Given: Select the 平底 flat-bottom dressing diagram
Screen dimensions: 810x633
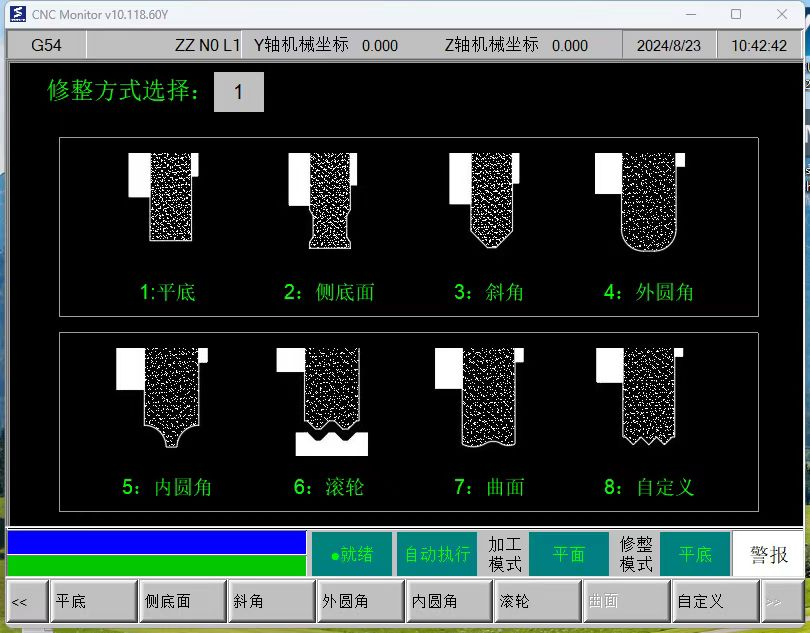Looking at the screenshot, I should pyautogui.click(x=165, y=197).
